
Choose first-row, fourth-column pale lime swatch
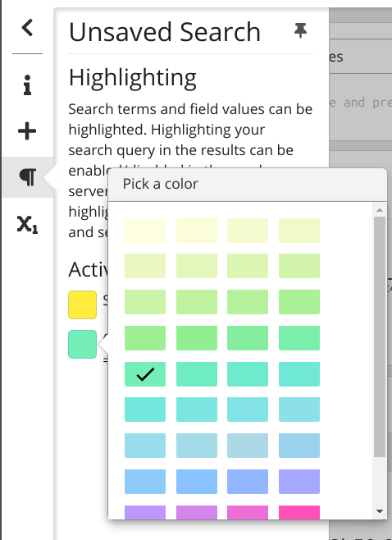click(299, 231)
